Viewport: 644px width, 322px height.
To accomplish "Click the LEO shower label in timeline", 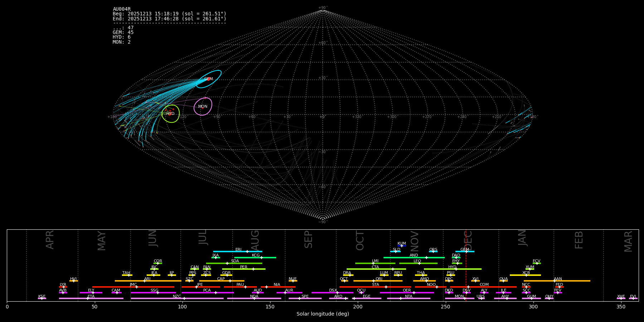I will (x=418, y=261).
